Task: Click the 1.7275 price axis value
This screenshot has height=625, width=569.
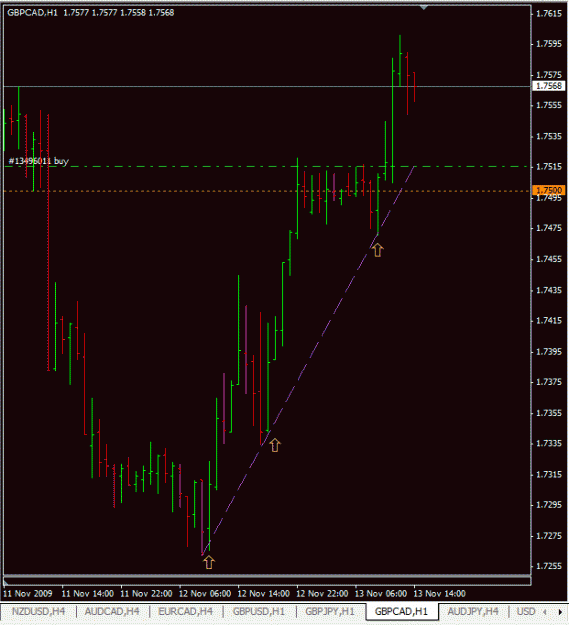Action: pyautogui.click(x=549, y=536)
